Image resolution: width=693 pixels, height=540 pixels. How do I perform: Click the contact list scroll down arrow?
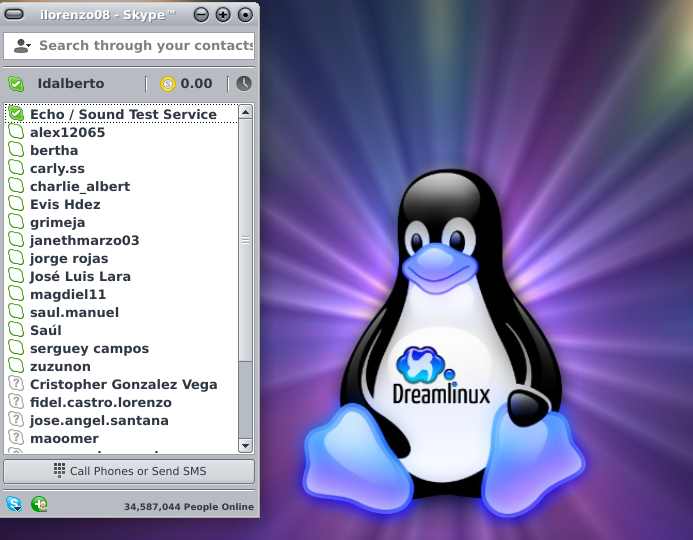click(245, 445)
